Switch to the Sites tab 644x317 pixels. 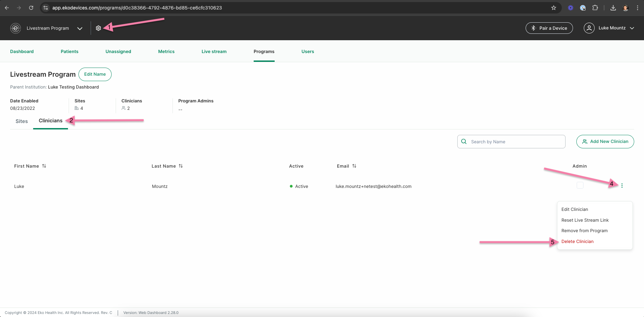[x=22, y=121]
